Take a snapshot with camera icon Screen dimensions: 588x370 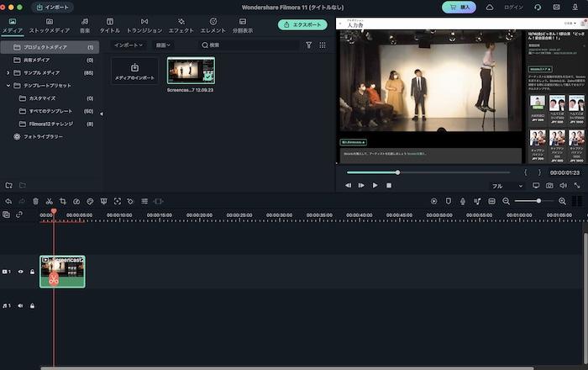549,185
